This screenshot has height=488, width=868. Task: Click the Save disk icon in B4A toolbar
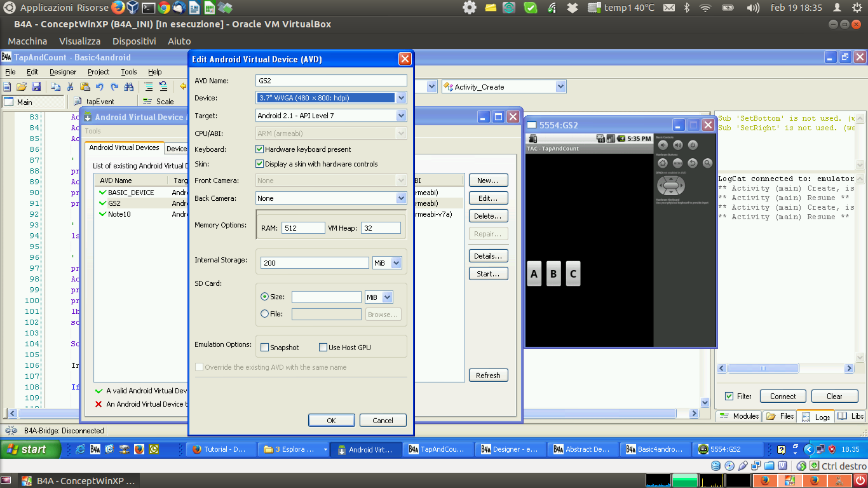coord(36,86)
